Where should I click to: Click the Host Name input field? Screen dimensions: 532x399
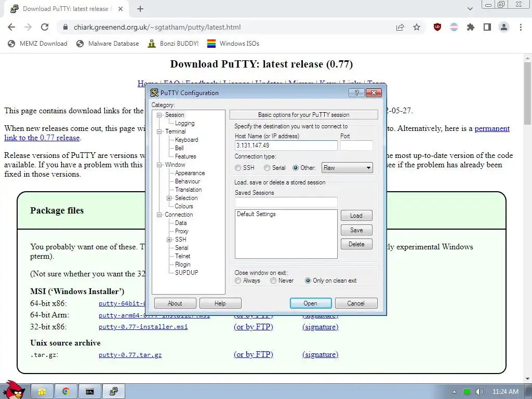pos(286,145)
